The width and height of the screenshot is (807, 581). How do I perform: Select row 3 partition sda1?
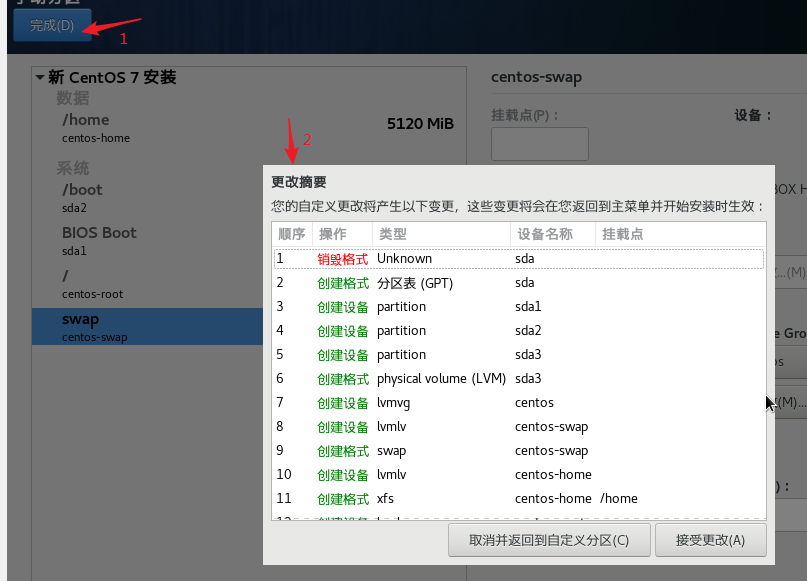tap(519, 307)
